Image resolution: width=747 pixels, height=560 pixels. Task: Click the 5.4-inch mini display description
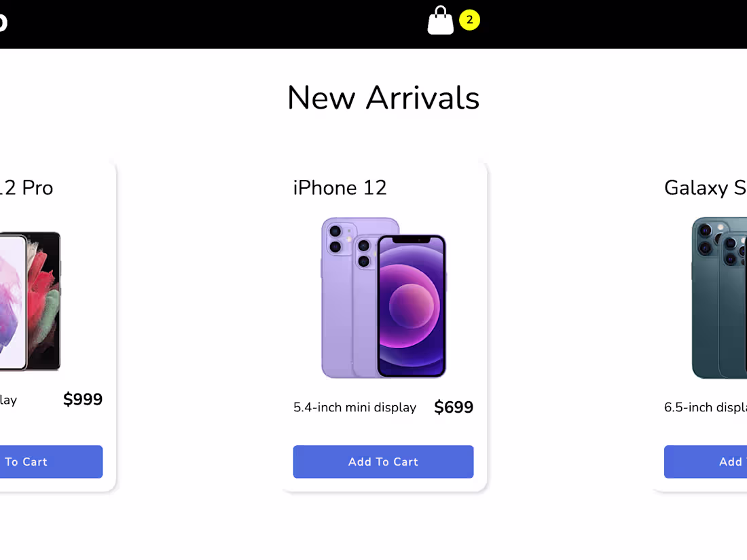point(354,407)
